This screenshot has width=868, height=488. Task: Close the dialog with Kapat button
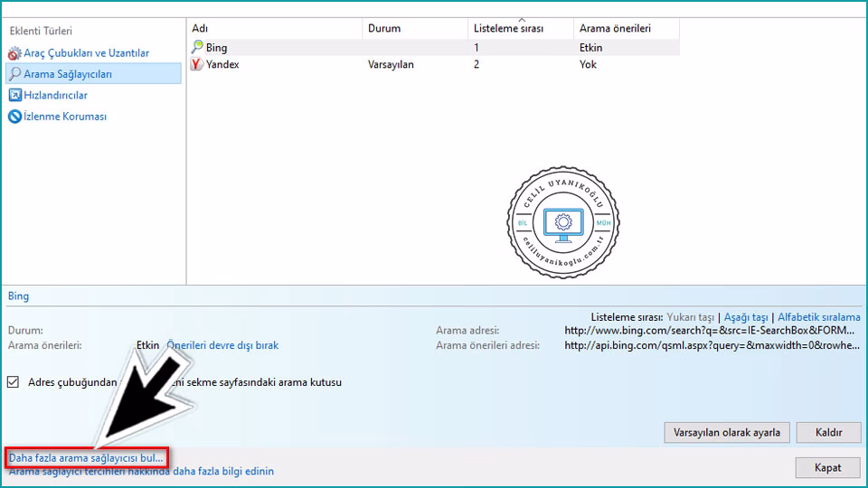click(827, 467)
